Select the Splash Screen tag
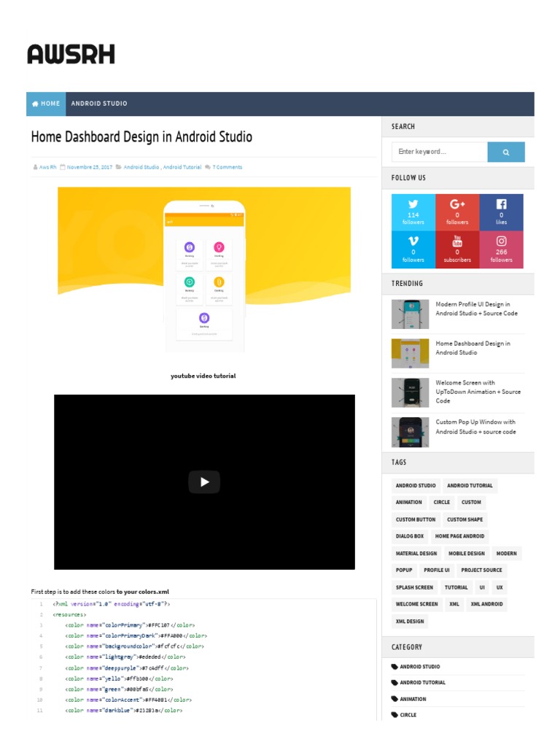The image size is (560, 747). point(414,587)
